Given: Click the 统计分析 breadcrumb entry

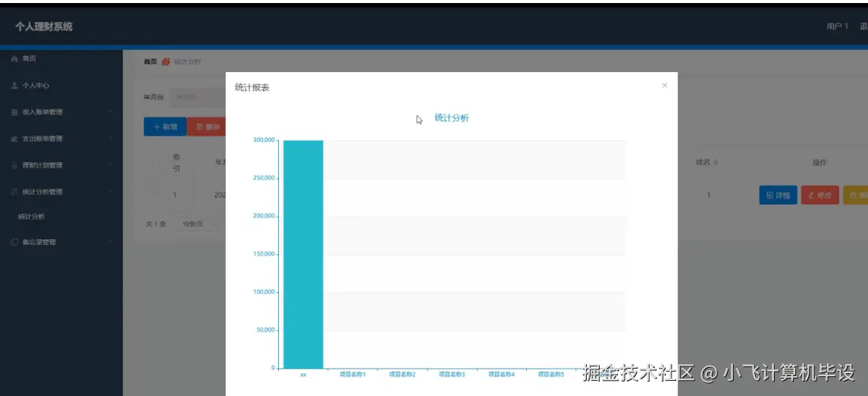Looking at the screenshot, I should point(187,62).
